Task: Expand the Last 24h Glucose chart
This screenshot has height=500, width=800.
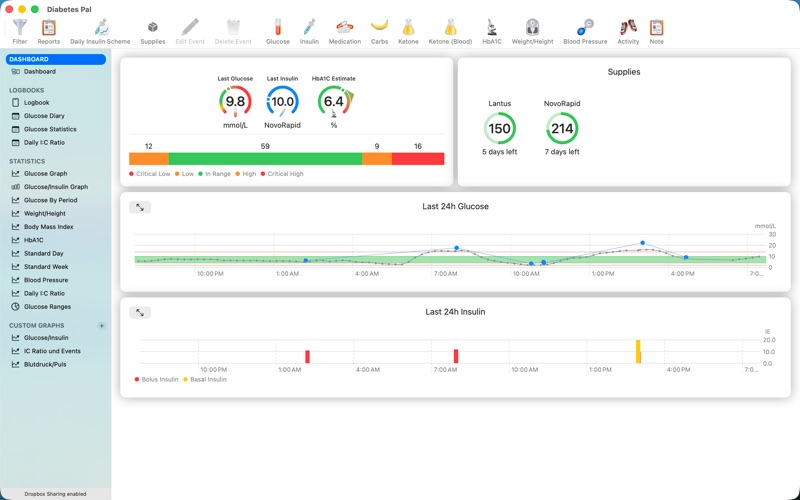Action: click(140, 207)
